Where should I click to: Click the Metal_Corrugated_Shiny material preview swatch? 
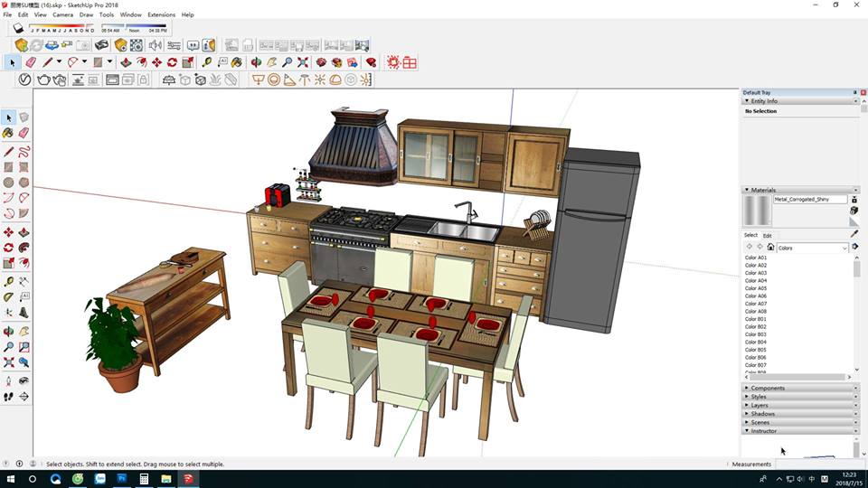point(757,211)
